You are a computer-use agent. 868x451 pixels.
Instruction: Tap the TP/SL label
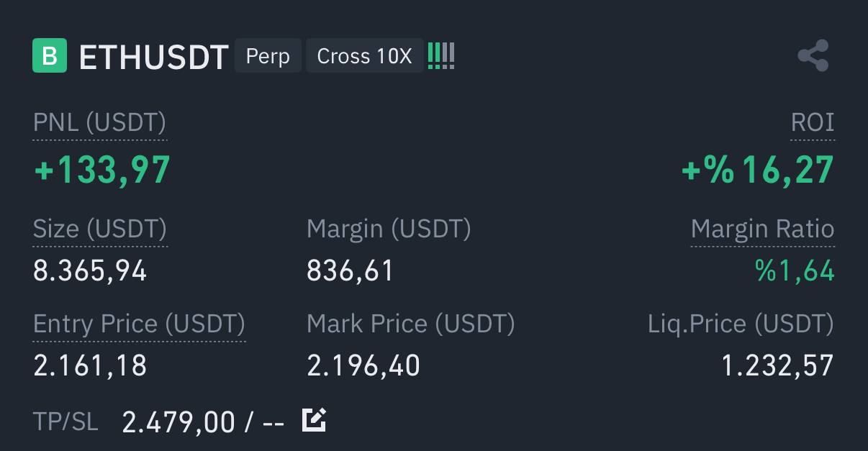tap(65, 422)
